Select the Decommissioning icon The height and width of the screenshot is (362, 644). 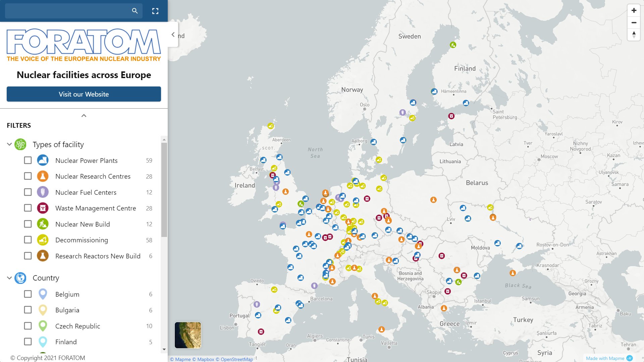click(x=43, y=240)
